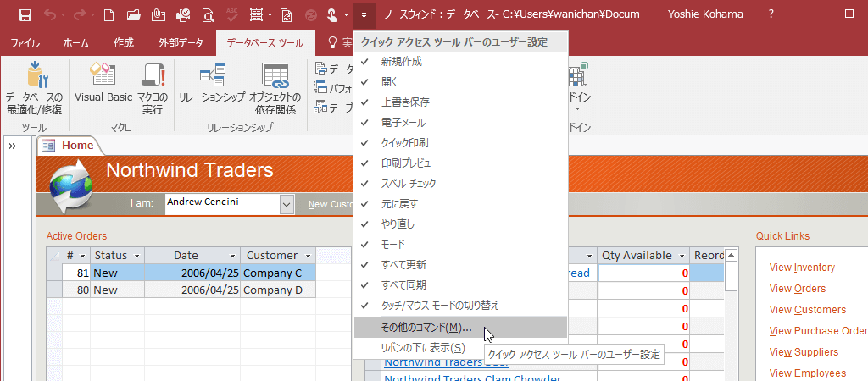The height and width of the screenshot is (381, 868).
Task: Click the Quick Print icon
Action: click(x=183, y=15)
